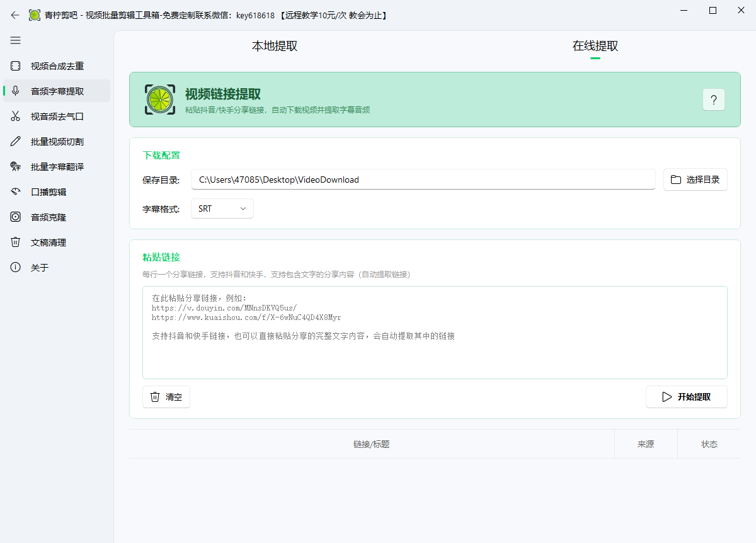Image resolution: width=756 pixels, height=543 pixels.
Task: Open folder picker via 选择目录 button
Action: [696, 179]
